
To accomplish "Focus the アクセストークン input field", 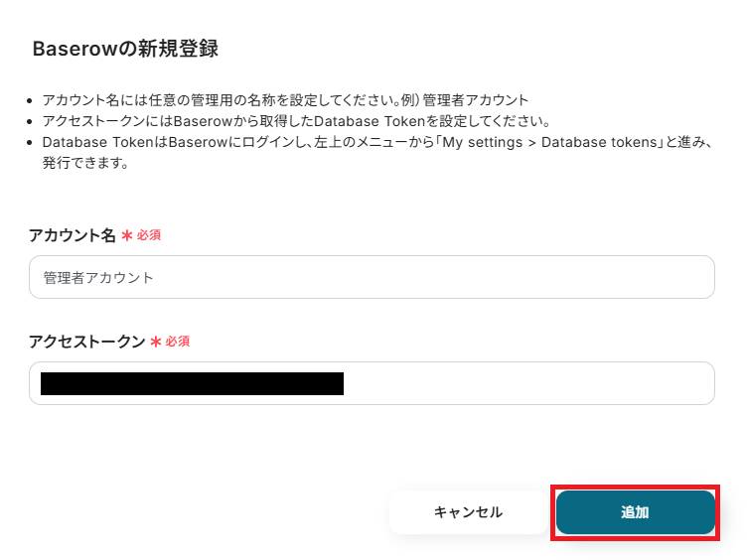I will 526,383.
